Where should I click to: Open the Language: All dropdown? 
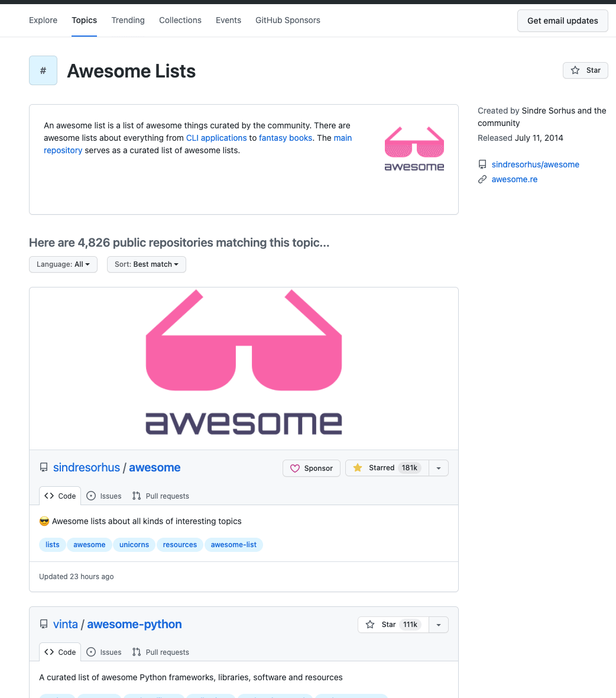pyautogui.click(x=63, y=264)
